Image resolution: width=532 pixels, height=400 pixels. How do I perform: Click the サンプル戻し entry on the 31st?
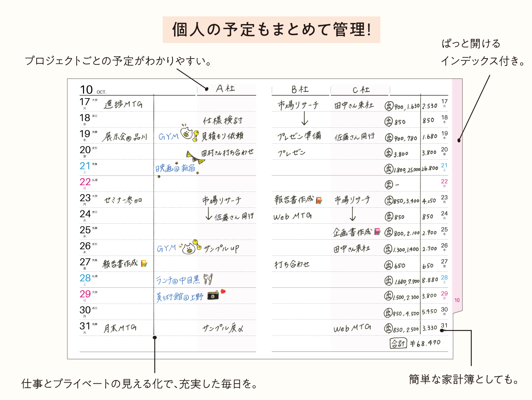[223, 328]
